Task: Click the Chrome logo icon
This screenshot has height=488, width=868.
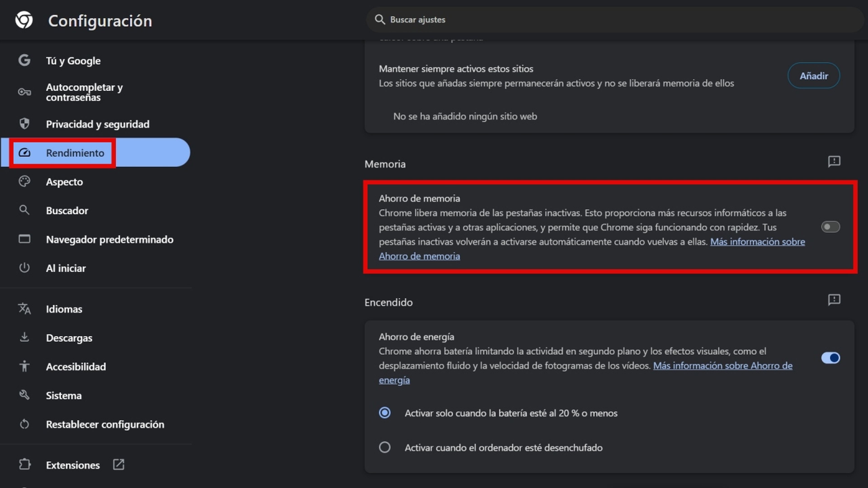Action: click(x=24, y=20)
